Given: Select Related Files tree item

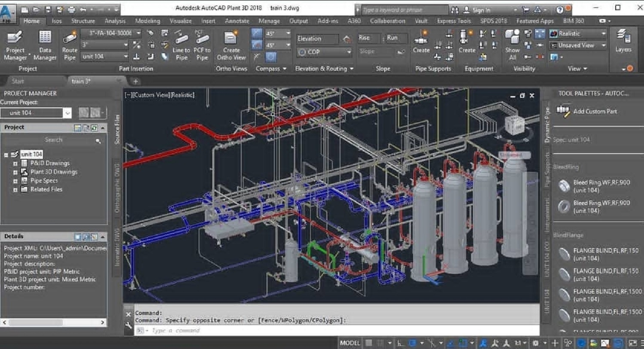Looking at the screenshot, I should click(x=46, y=189).
